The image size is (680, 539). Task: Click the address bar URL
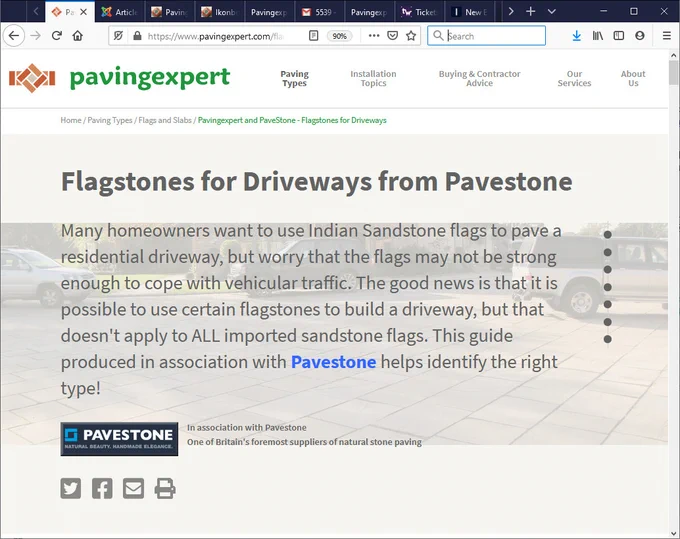(x=216, y=36)
